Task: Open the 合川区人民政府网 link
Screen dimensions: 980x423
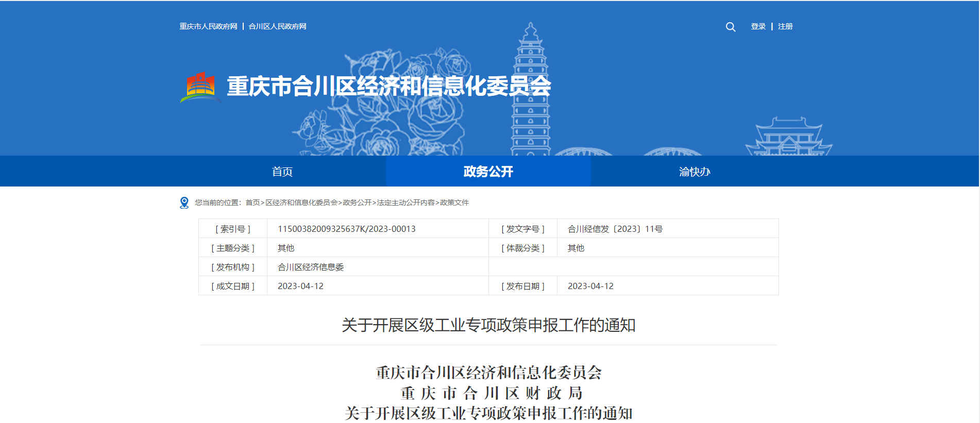Action: pos(277,27)
